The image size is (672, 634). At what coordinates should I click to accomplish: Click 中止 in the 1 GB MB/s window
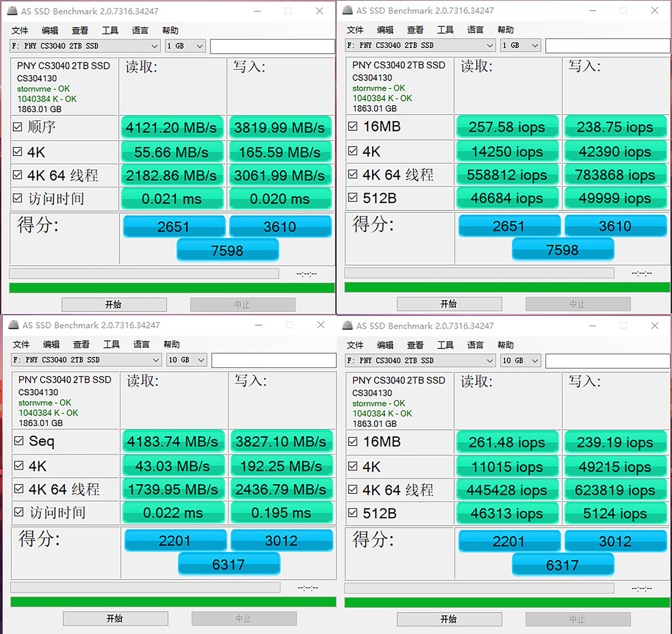[x=242, y=304]
